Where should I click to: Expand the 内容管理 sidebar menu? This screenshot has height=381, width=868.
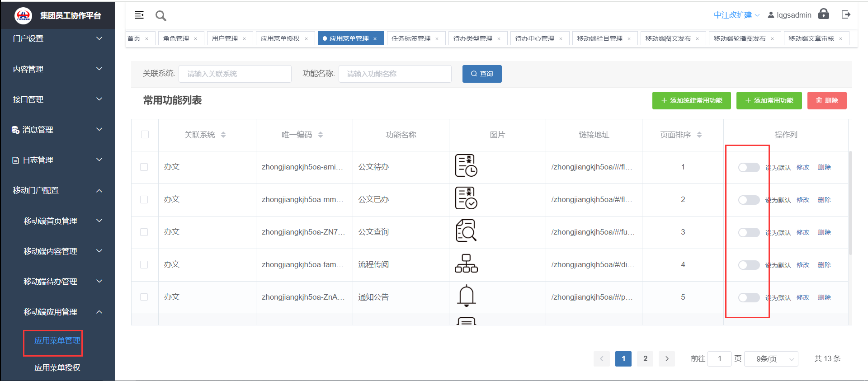pyautogui.click(x=57, y=69)
